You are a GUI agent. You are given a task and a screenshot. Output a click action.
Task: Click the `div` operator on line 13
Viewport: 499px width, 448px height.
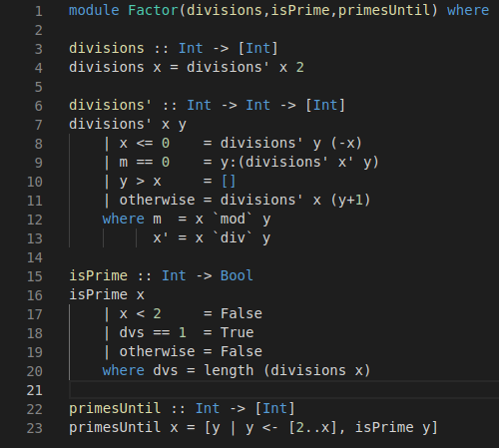233,238
